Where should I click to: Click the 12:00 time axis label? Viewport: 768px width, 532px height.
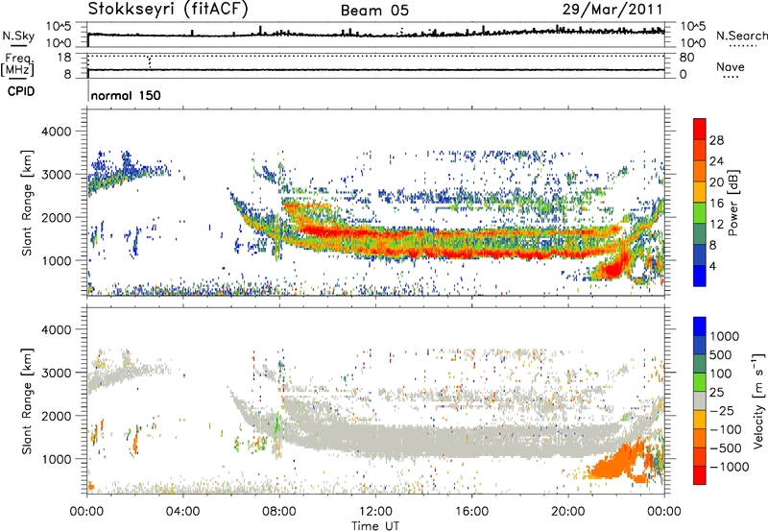[375, 512]
